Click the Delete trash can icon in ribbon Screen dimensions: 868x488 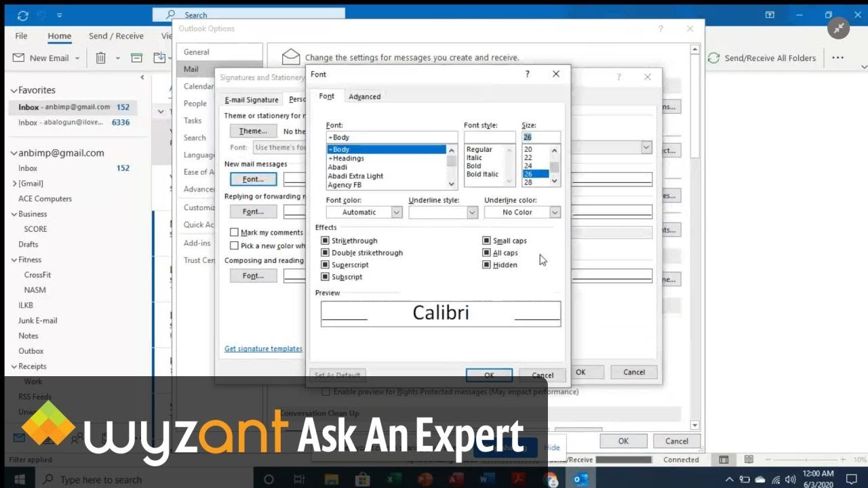coord(100,58)
